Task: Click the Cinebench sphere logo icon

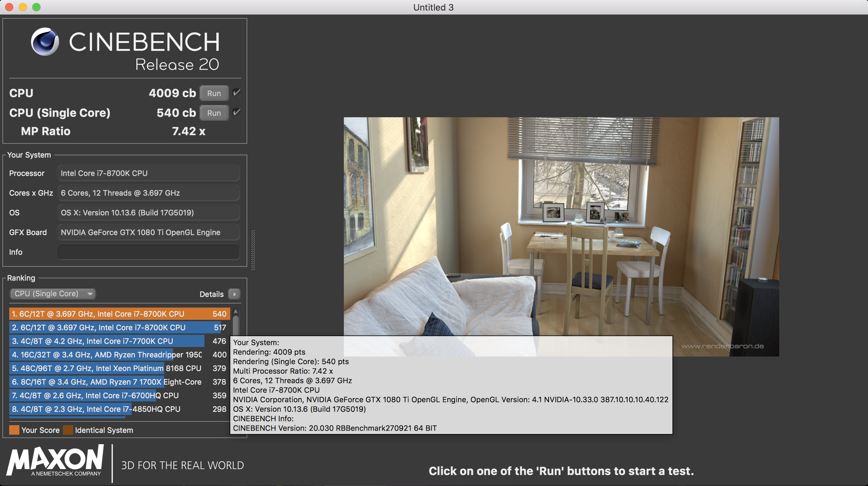Action: coord(45,42)
